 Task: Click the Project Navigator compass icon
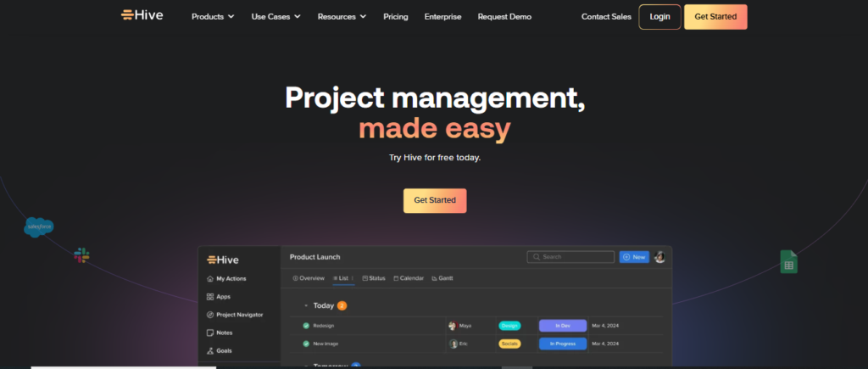pos(210,315)
